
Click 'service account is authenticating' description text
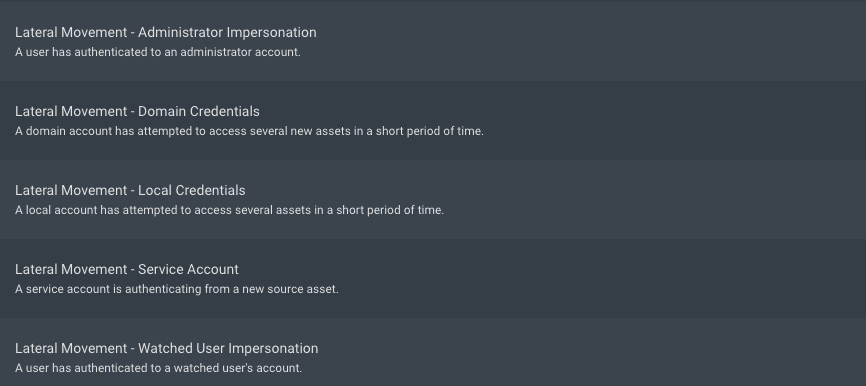[177, 289]
